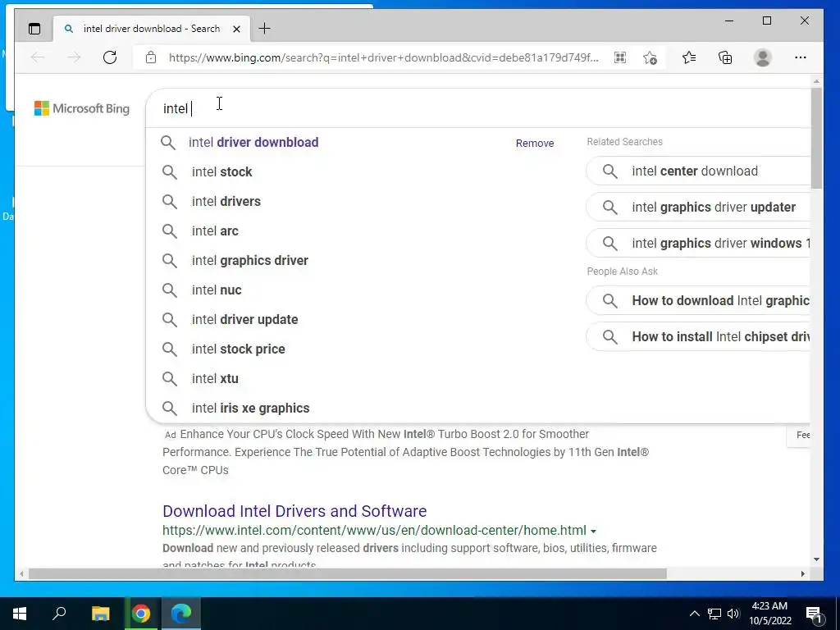Open the profile avatar icon
Screen dimensions: 840x630
pos(762,57)
